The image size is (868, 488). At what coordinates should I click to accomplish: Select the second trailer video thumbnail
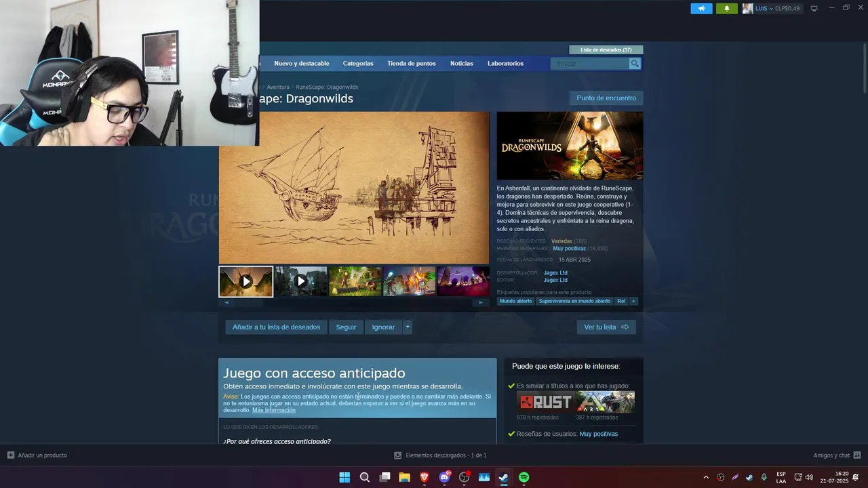[x=301, y=281]
